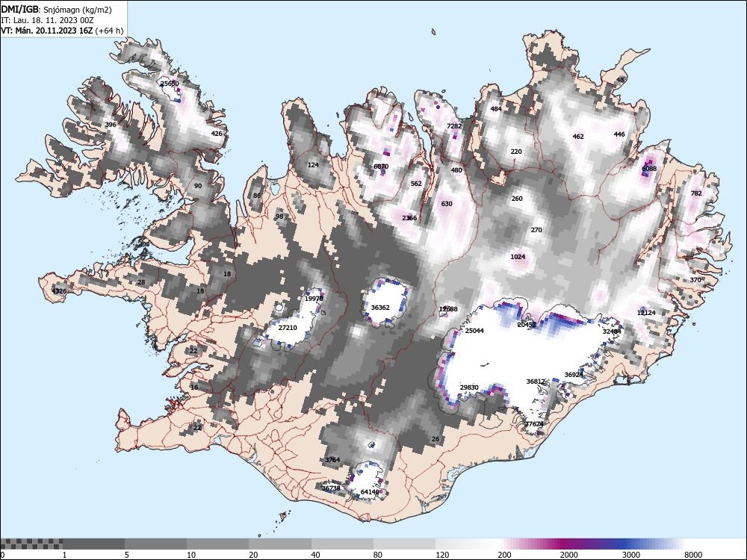Screen dimensions: 747x560
Task: Click the snow value '36928'
Action: pos(574,375)
